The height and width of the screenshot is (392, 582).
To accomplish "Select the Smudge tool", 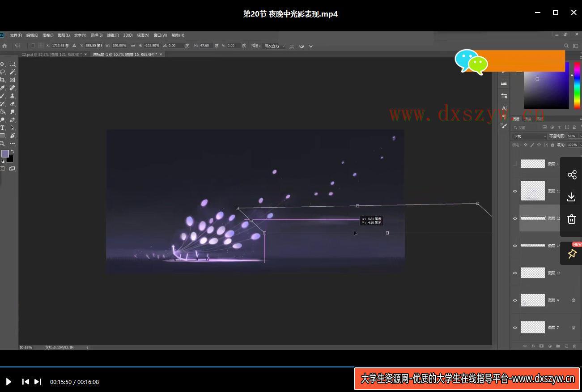I will point(13,112).
